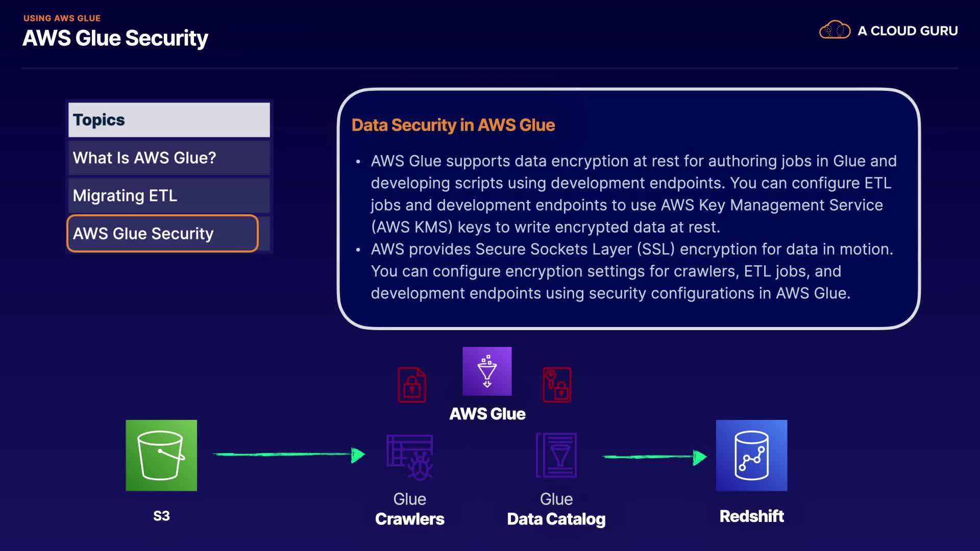The width and height of the screenshot is (980, 551).
Task: Click the AWS Glue label under funnel
Action: [487, 414]
